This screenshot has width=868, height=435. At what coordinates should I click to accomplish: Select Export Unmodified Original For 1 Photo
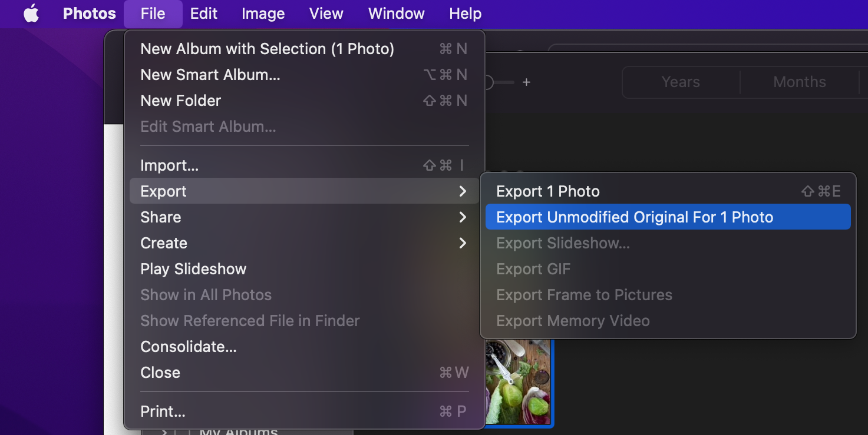click(668, 217)
